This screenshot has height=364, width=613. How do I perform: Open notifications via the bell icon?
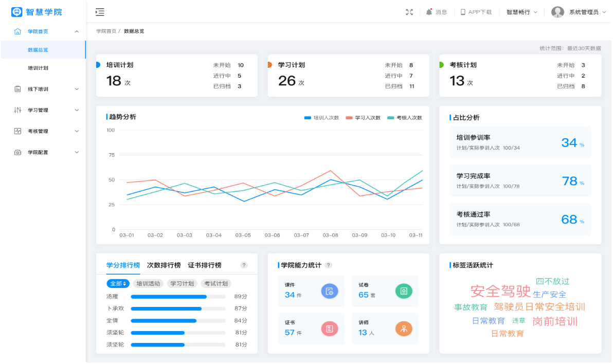pyautogui.click(x=429, y=12)
